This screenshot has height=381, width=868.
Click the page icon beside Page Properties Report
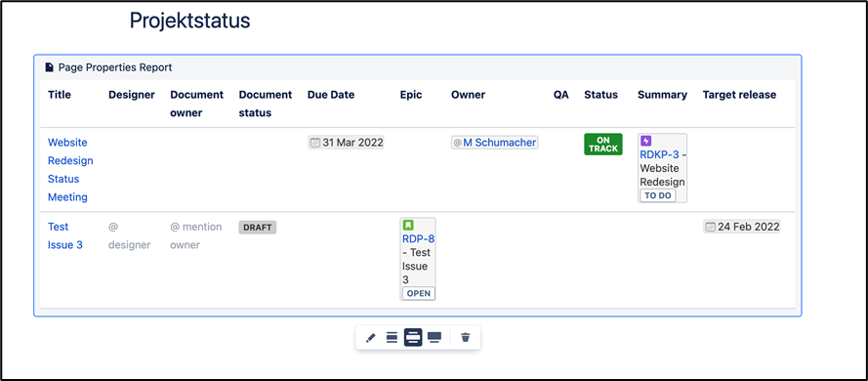click(x=50, y=67)
